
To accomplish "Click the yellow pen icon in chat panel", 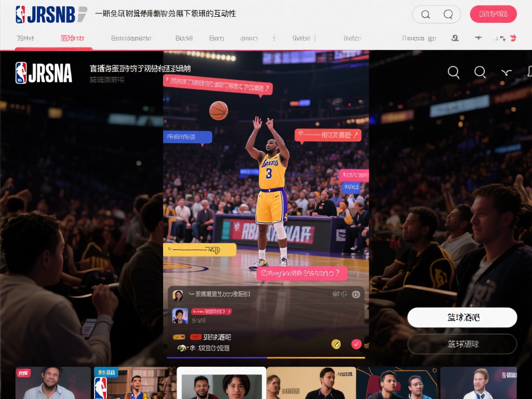I will tap(336, 343).
